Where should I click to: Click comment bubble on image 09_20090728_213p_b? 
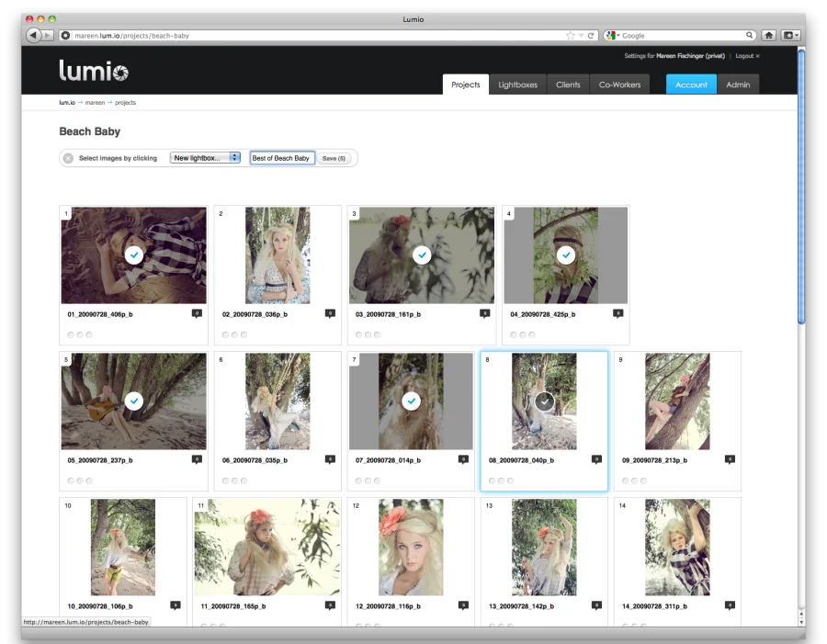tap(729, 459)
